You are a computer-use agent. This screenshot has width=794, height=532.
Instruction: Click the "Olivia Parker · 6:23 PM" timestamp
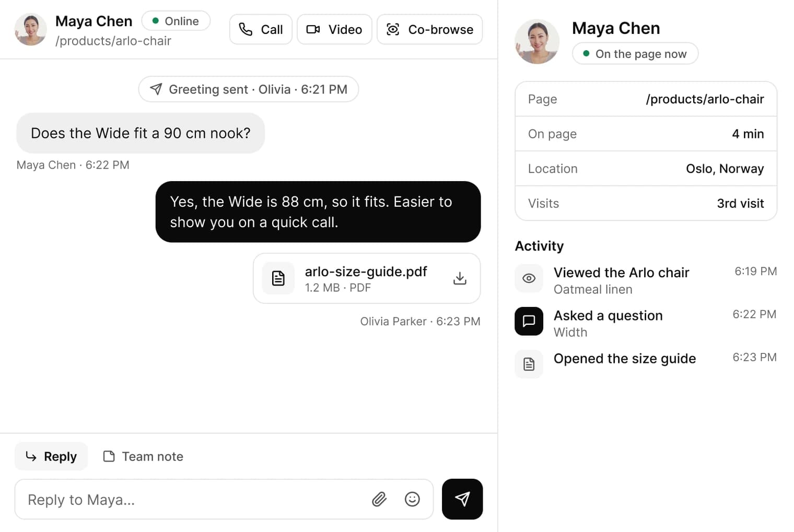click(420, 322)
